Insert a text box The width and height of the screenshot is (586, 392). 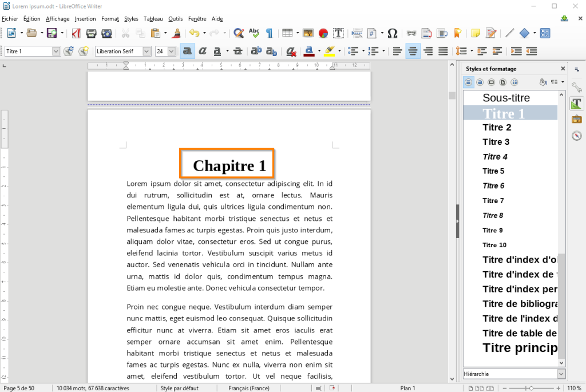[x=338, y=33]
